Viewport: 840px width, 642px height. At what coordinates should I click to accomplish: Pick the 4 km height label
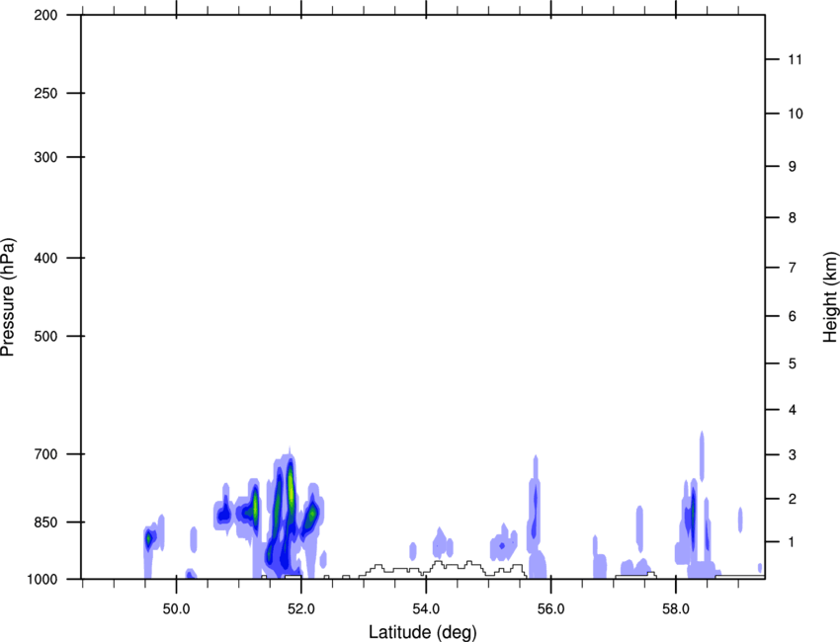pos(793,410)
